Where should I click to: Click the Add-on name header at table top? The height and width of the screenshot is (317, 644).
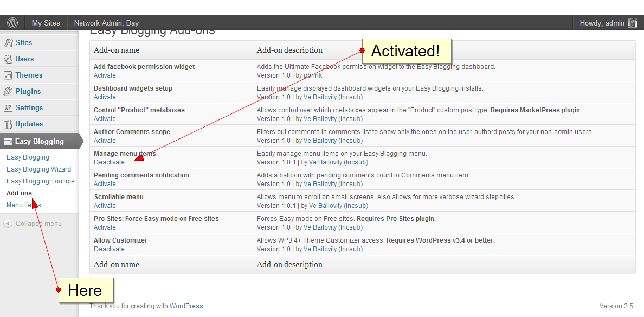116,50
